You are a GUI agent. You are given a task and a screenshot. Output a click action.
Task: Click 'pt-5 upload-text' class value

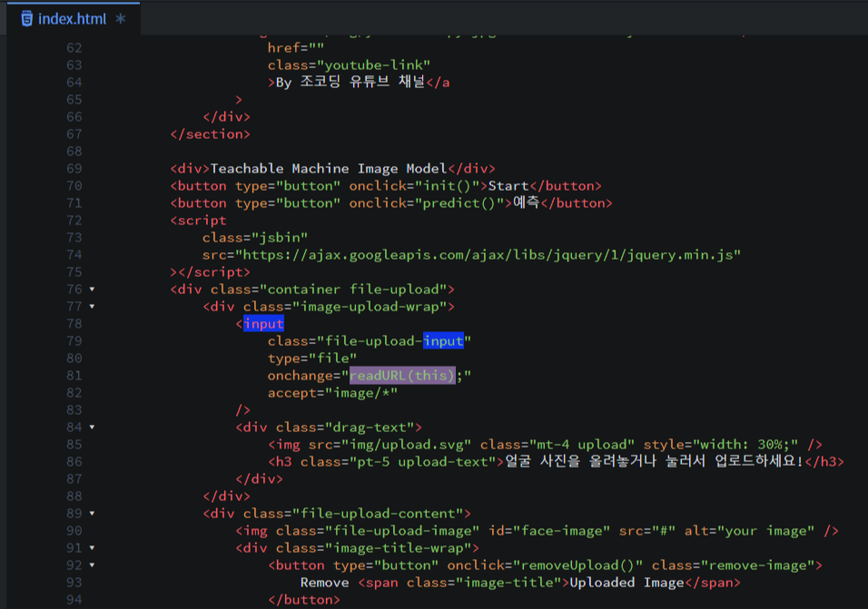tap(423, 462)
